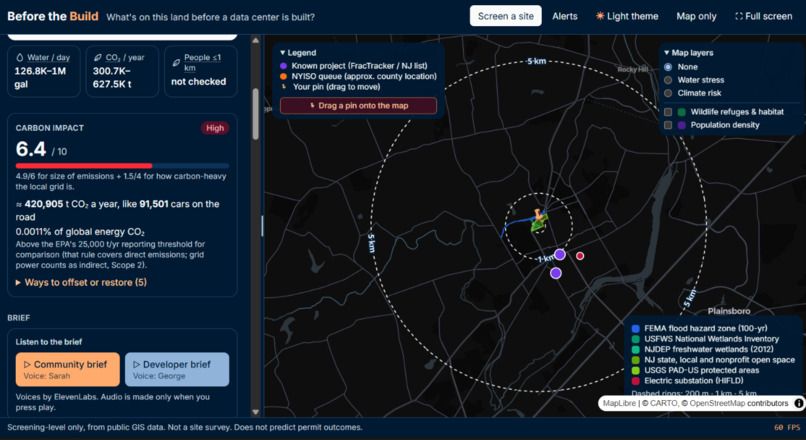The height and width of the screenshot is (440, 806).
Task: Click the High carbon impact badge
Action: pyautogui.click(x=215, y=128)
